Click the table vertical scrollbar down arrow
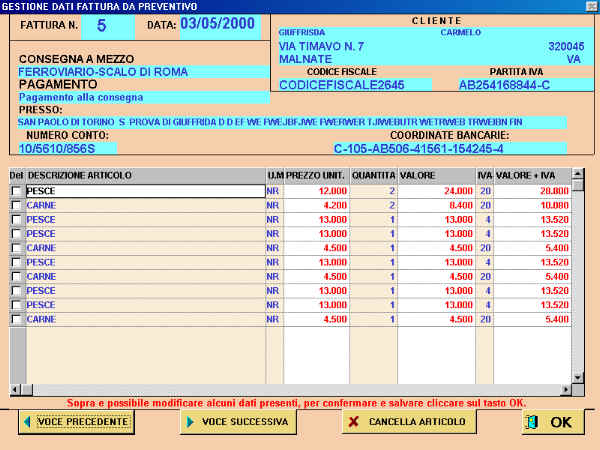 pos(577,377)
